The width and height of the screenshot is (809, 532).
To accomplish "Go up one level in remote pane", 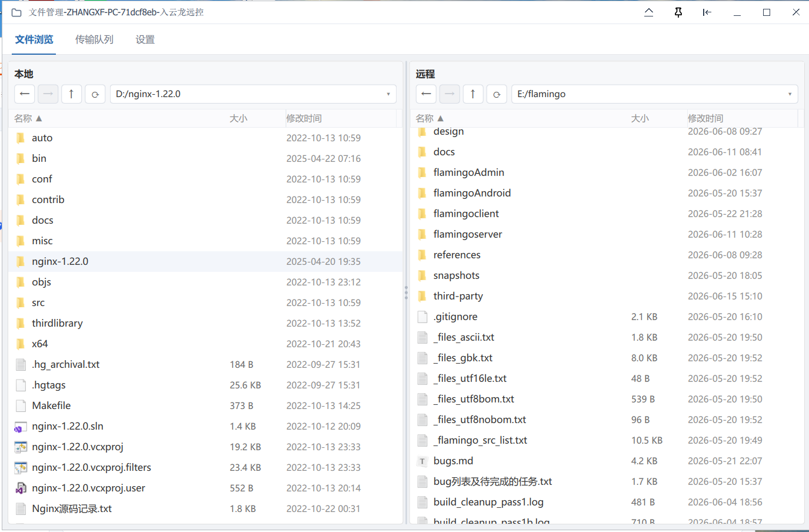I will tap(472, 94).
